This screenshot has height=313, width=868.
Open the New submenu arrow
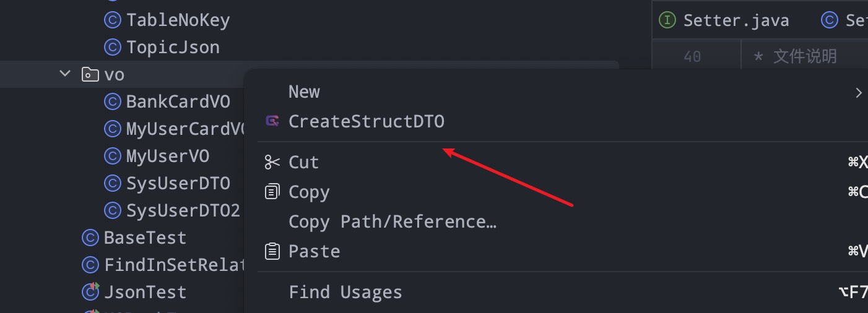click(858, 93)
